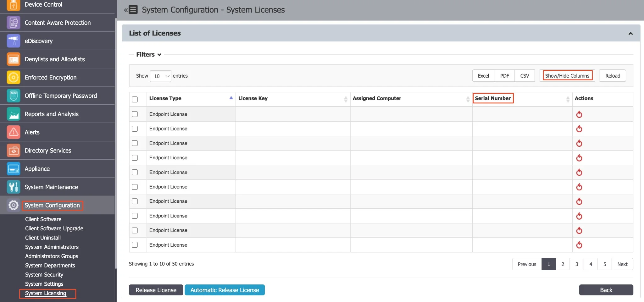Click the Back button
The width and height of the screenshot is (644, 302).
(x=606, y=290)
